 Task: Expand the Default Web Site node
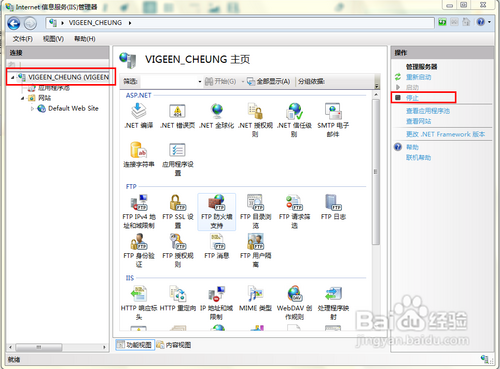pyautogui.click(x=32, y=109)
